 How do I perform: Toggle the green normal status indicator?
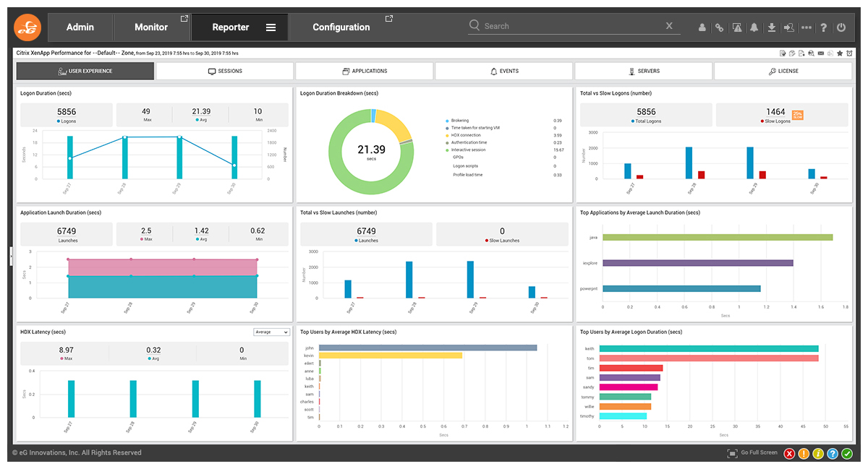click(847, 454)
